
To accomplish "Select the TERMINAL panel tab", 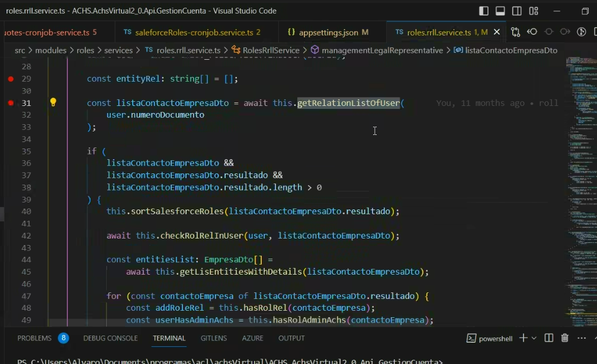I will tap(169, 338).
